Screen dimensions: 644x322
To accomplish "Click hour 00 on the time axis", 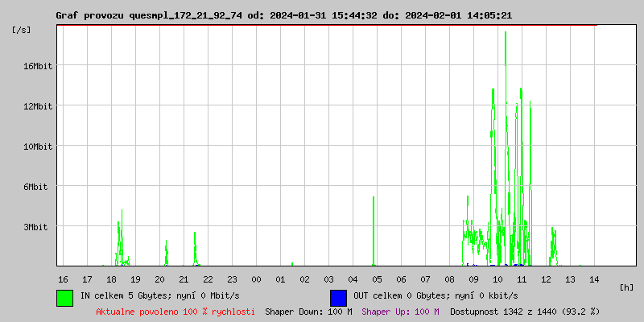I will pos(256,279).
